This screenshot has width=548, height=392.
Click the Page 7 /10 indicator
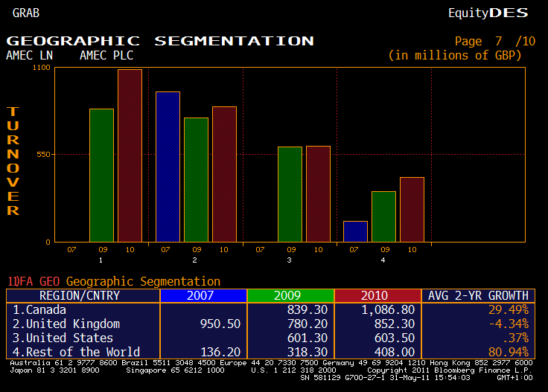495,41
